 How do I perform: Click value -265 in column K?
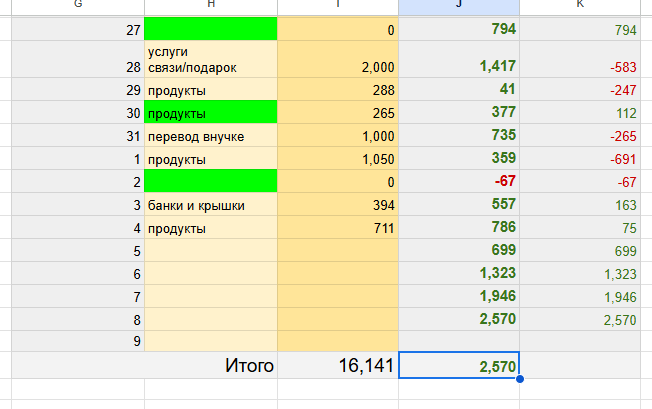pos(580,135)
